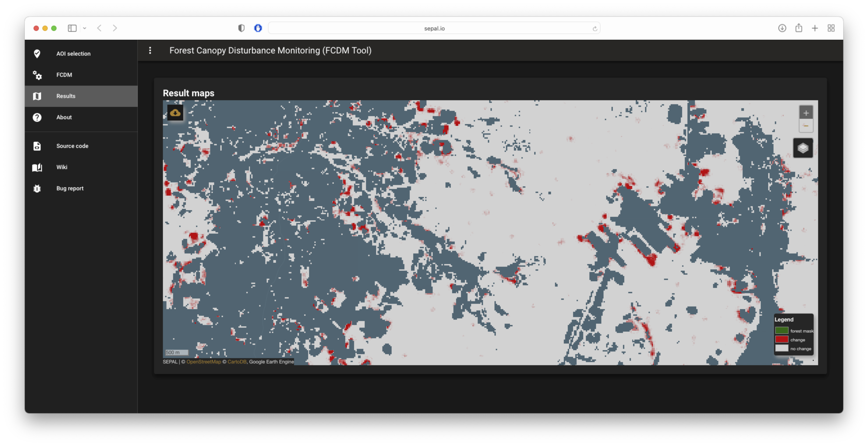The width and height of the screenshot is (868, 446).
Task: Click the cloud download icon on map
Action: pos(175,113)
